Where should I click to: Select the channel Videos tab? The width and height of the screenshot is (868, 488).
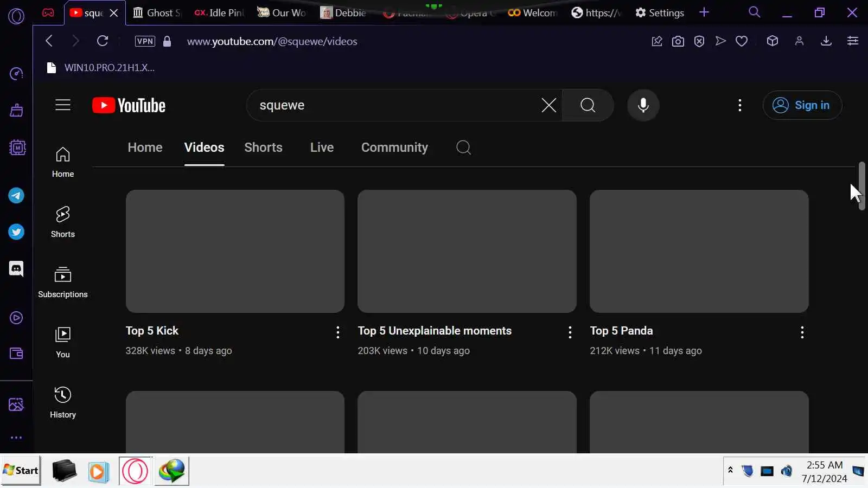(x=205, y=147)
